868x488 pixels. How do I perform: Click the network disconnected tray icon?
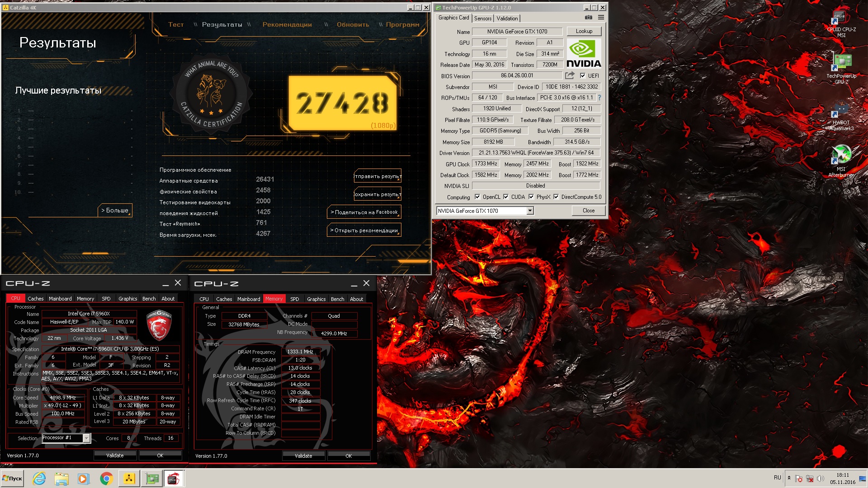point(810,479)
